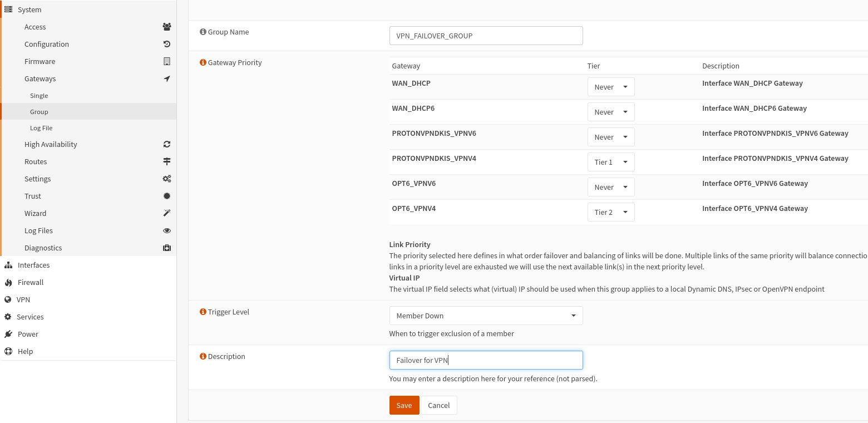
Task: Focus the Group Name input field
Action: 486,36
